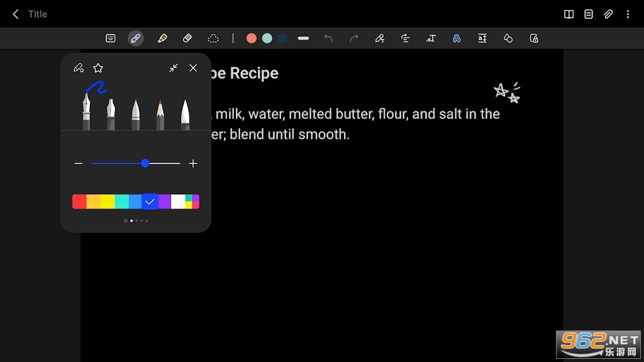The width and height of the screenshot is (644, 362).
Task: Minimize the pen settings panel
Action: (174, 68)
